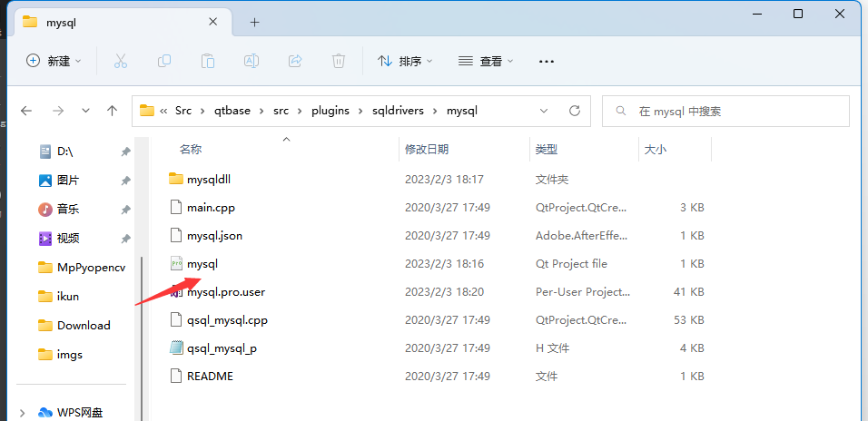Sort by the 大小 column header
Image resolution: width=868 pixels, height=421 pixels.
click(x=656, y=150)
